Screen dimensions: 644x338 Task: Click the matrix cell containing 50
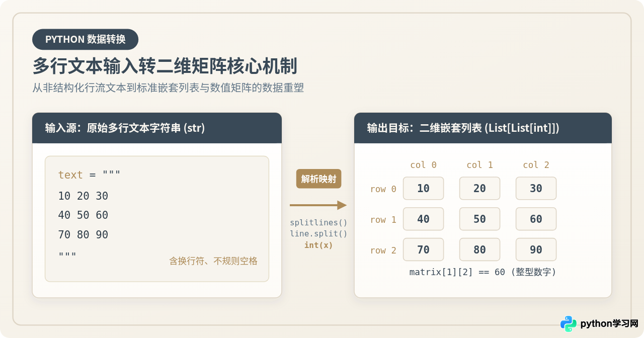[479, 219]
